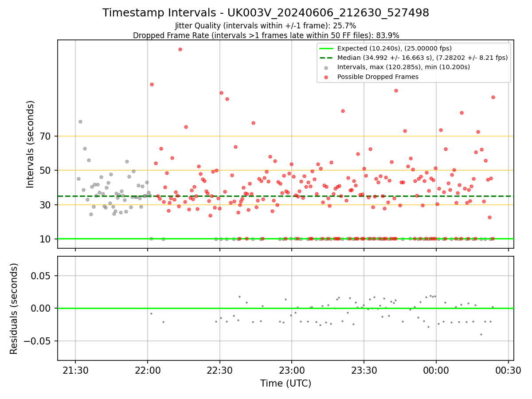Click the x-axis tick label '23:30'

click(x=364, y=370)
